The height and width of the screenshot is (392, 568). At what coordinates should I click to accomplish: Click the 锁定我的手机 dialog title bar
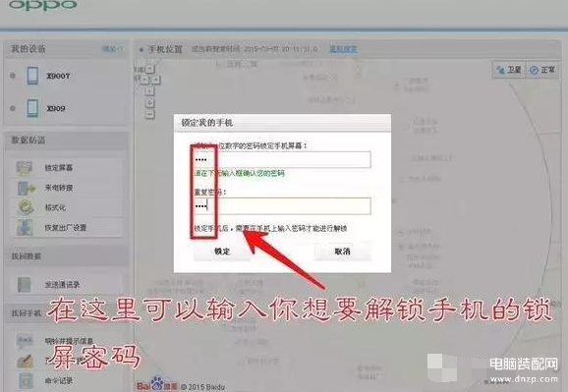pos(282,123)
